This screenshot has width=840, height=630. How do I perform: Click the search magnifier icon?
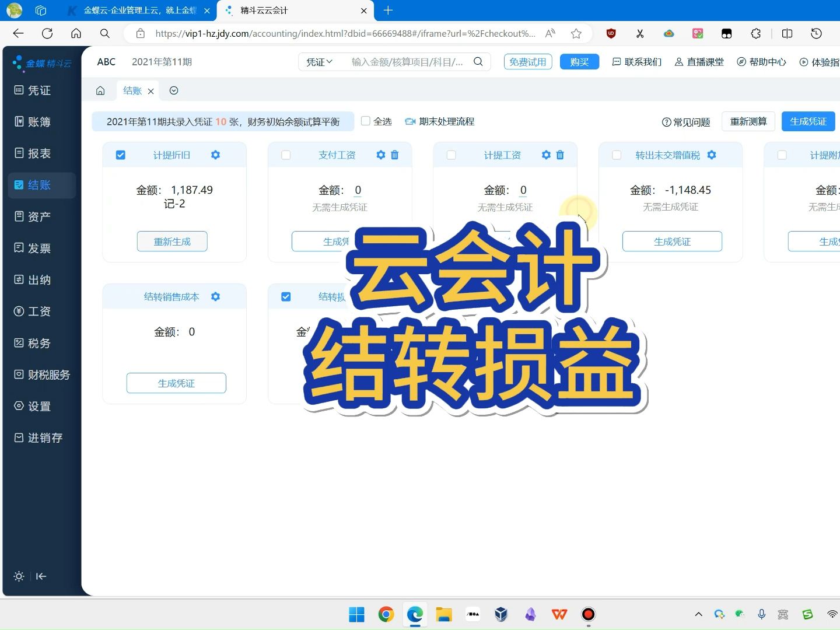point(478,61)
